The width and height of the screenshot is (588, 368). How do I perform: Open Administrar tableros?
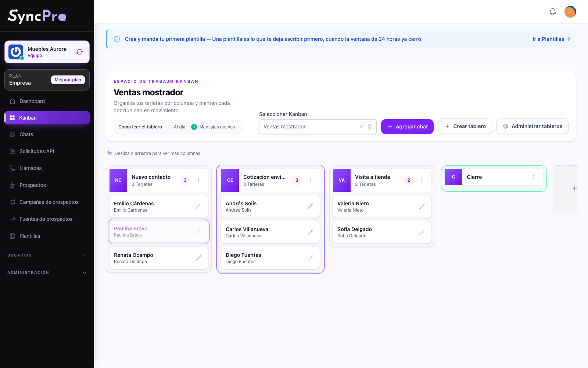coord(533,126)
